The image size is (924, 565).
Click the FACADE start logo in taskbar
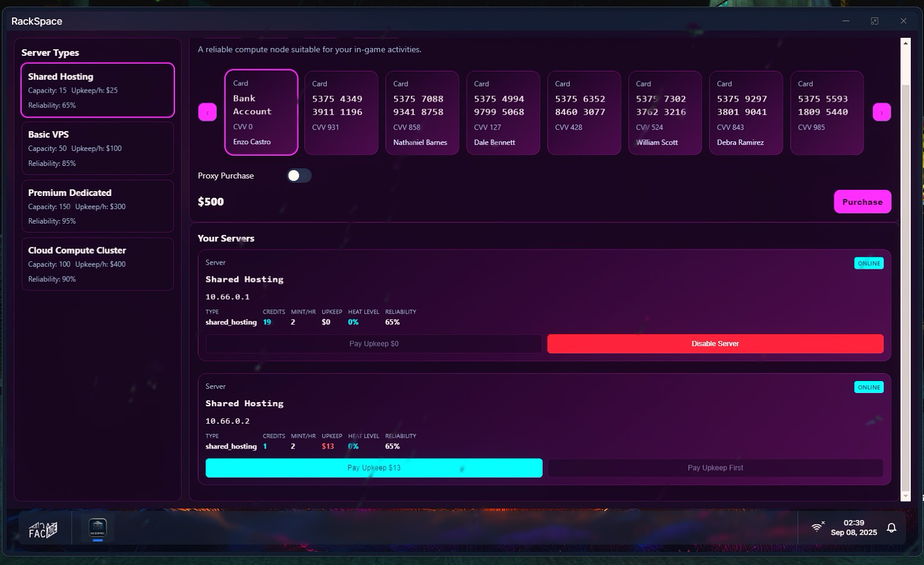[43, 529]
